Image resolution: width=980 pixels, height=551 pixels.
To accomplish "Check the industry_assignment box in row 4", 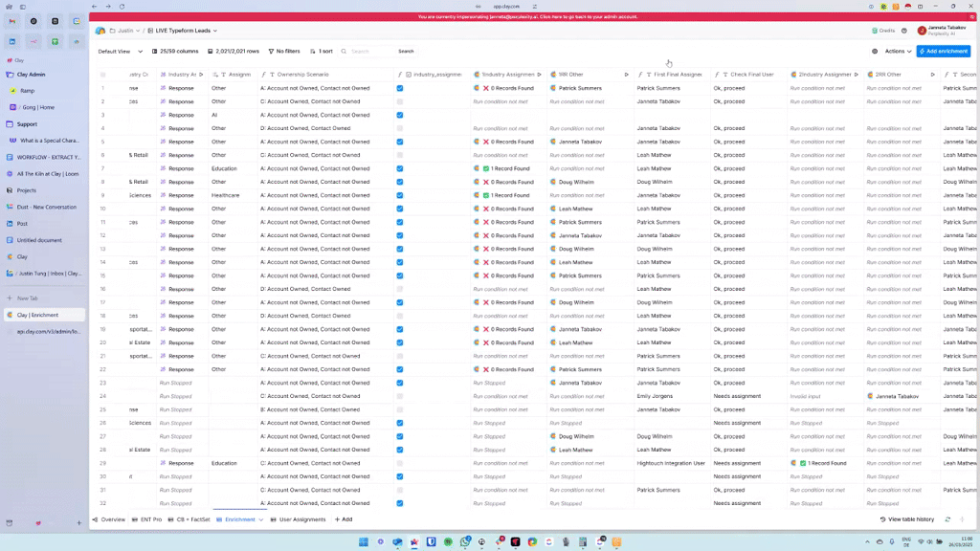I will point(400,128).
